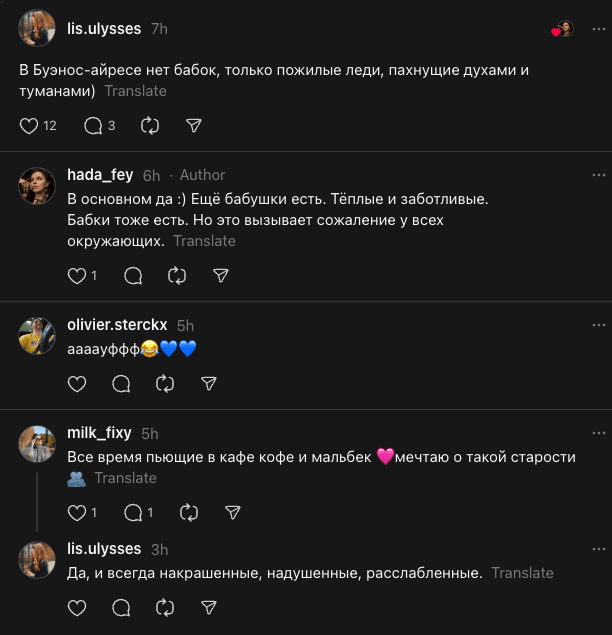612x635 pixels.
Task: Open milk_fixy's profile avatar
Action: pos(37,443)
